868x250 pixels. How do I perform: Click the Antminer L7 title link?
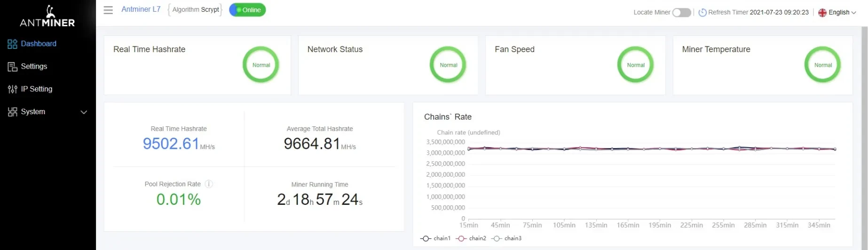tap(141, 9)
